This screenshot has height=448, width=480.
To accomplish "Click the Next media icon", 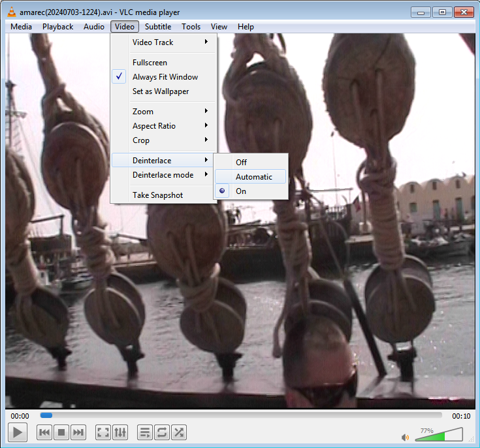I will 78,432.
